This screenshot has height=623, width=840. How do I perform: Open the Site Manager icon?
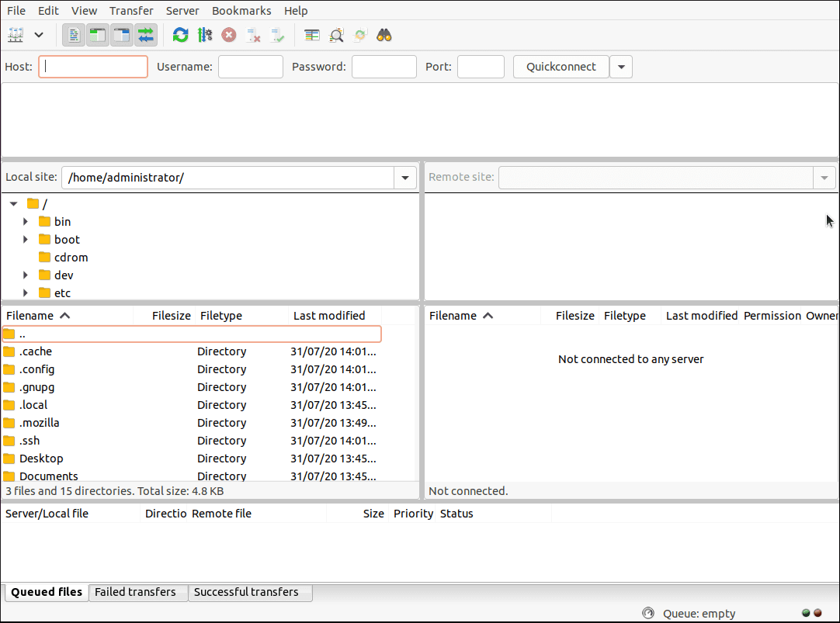tap(16, 35)
